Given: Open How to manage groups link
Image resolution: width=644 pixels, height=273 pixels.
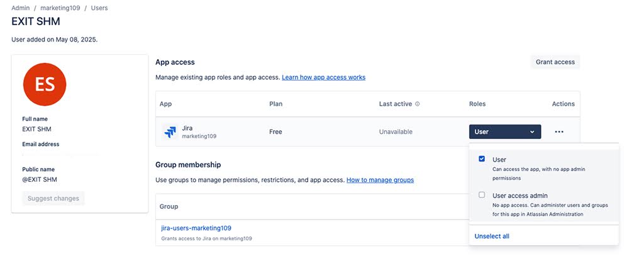Looking at the screenshot, I should (380, 180).
